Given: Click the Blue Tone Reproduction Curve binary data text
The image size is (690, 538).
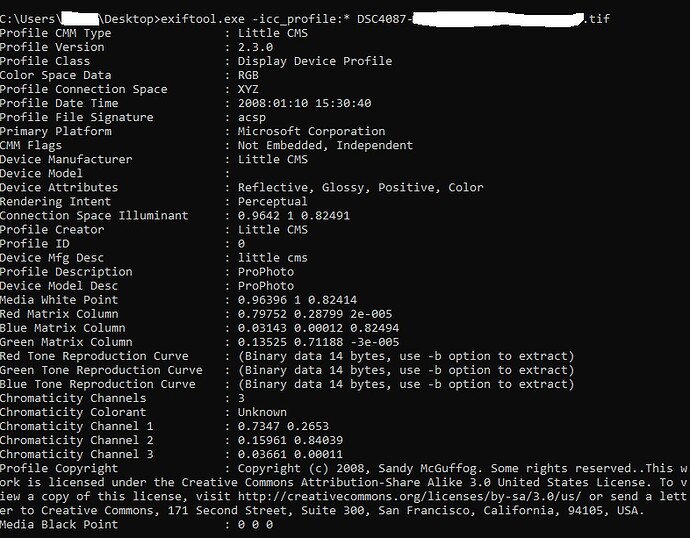Looking at the screenshot, I should pyautogui.click(x=405, y=384).
